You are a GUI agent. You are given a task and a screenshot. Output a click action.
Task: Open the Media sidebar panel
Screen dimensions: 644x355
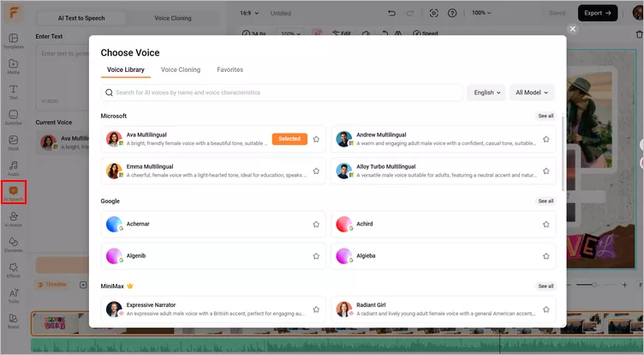[13, 67]
